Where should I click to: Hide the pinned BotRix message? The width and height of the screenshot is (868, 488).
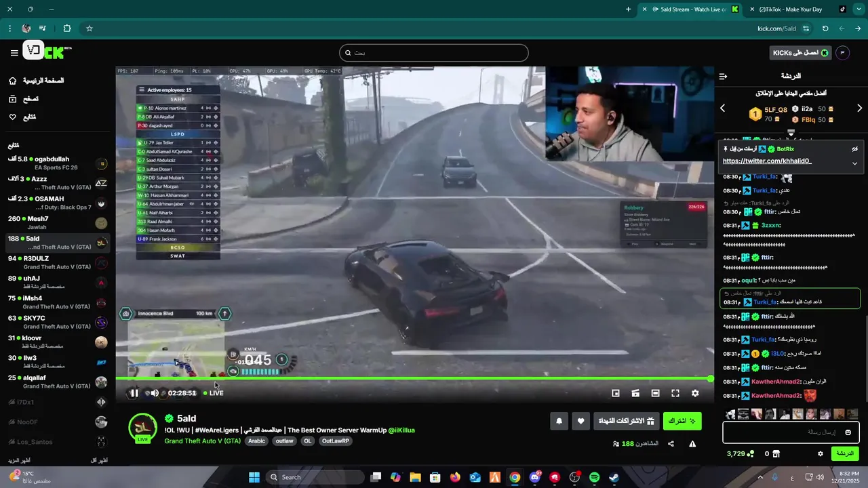click(x=854, y=149)
